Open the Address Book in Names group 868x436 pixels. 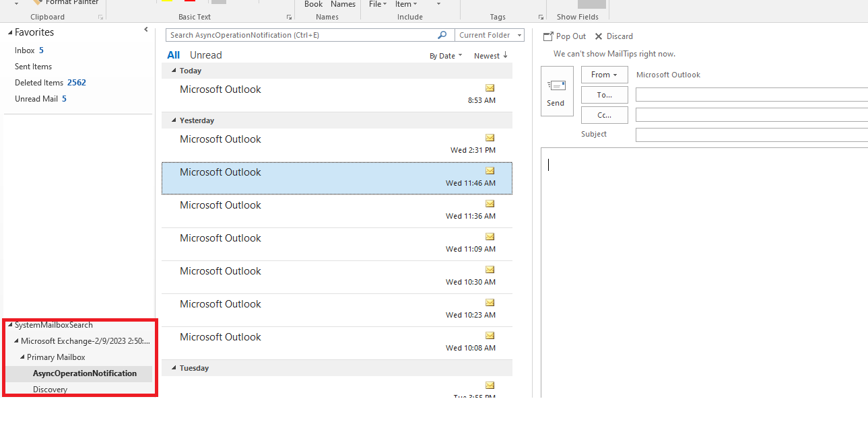(314, 4)
